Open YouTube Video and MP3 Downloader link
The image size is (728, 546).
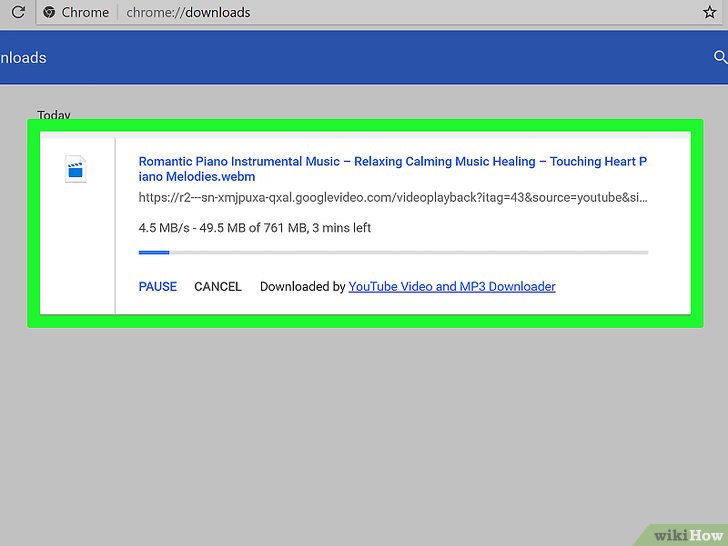click(452, 286)
